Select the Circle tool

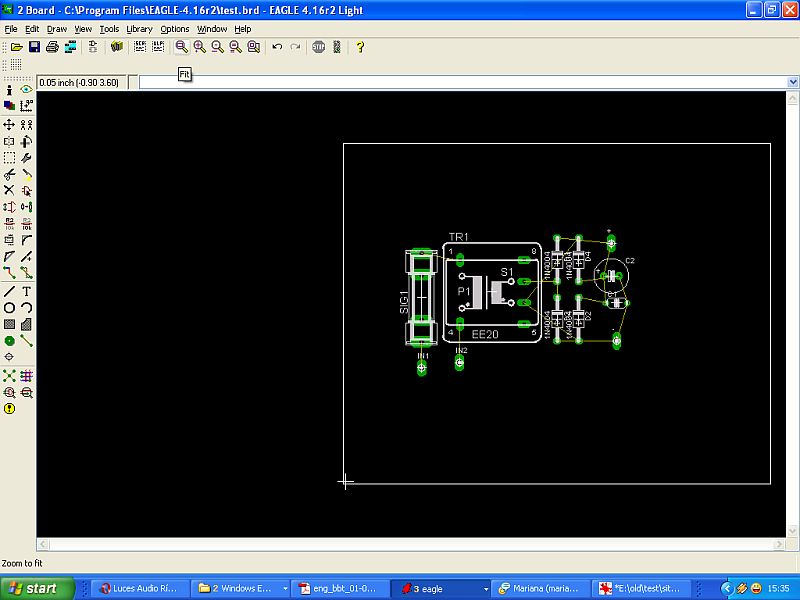(9, 308)
